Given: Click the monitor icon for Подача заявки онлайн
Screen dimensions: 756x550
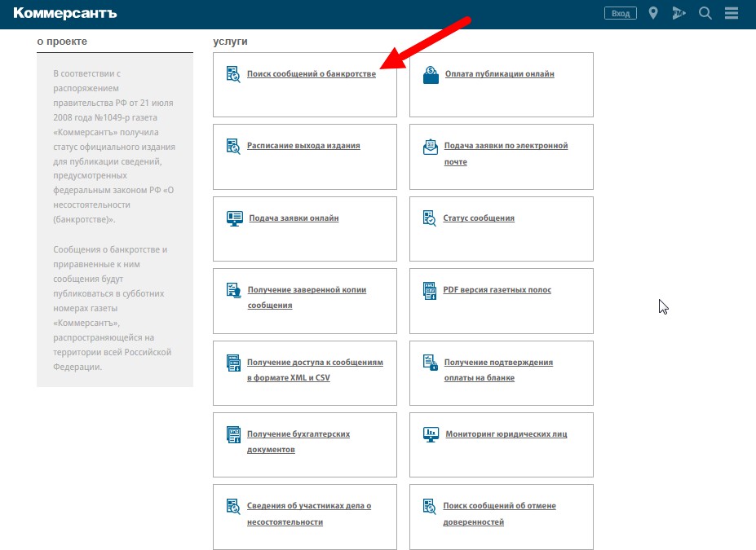Looking at the screenshot, I should click(234, 218).
